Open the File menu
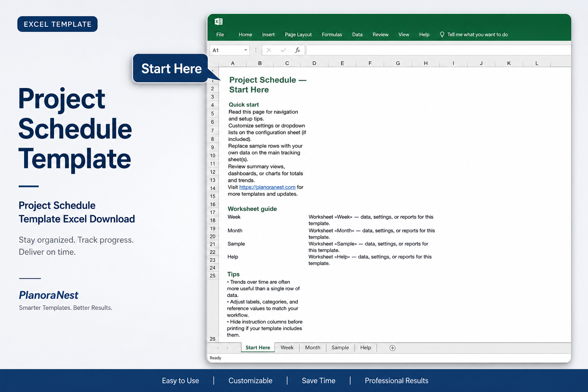This screenshot has width=588, height=392. tap(220, 34)
